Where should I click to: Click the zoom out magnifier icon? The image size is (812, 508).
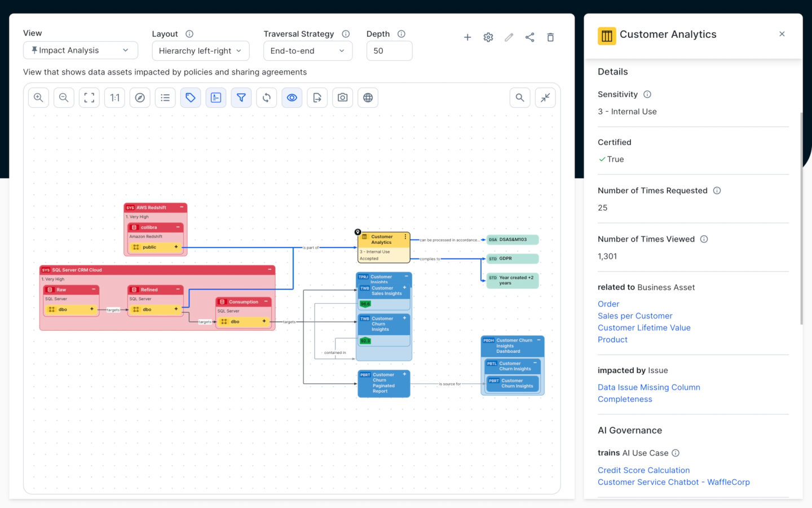[64, 98]
